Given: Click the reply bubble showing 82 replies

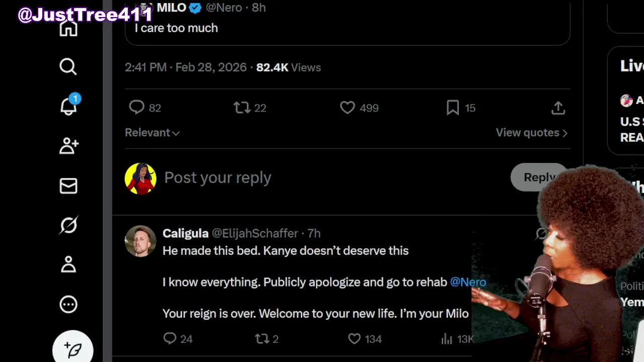Looking at the screenshot, I should pyautogui.click(x=137, y=108).
